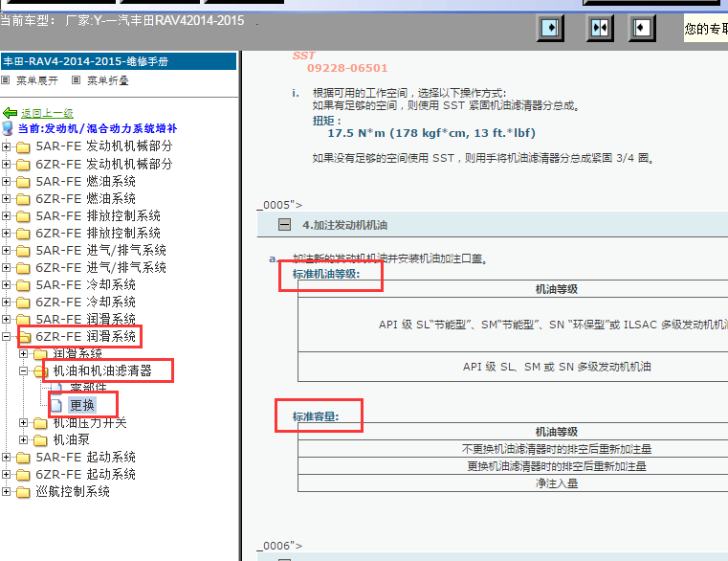Open 返回上一级 link

tap(47, 113)
